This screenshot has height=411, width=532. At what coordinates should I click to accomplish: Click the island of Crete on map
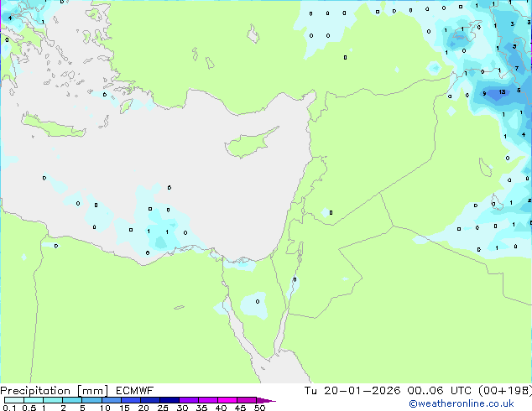point(53,126)
